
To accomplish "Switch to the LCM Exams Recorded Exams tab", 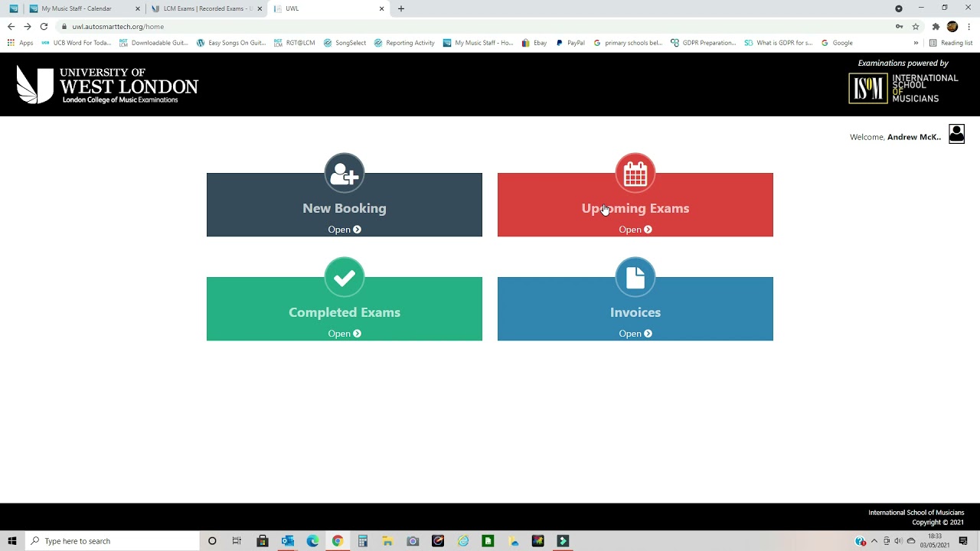I will (207, 8).
